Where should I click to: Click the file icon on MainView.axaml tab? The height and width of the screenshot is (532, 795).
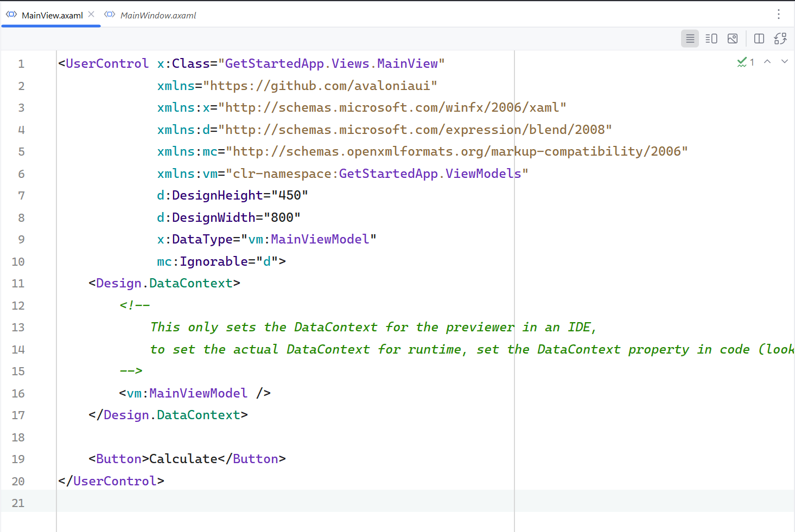click(x=11, y=15)
